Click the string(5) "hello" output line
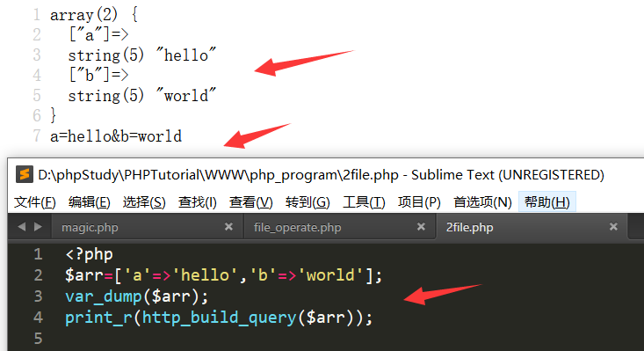 (142, 55)
